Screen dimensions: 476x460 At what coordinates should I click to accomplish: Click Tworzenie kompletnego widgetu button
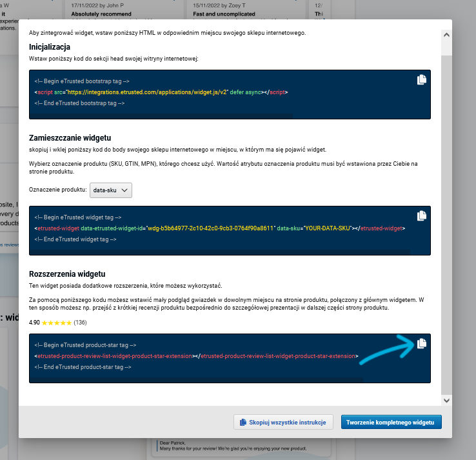click(x=392, y=422)
